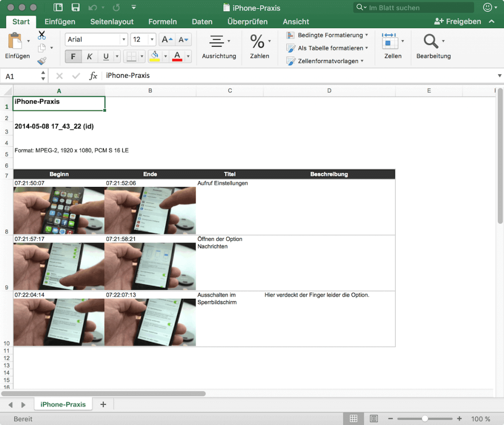Click the smiley feedback icon
This screenshot has width=504, height=425.
tap(488, 7)
